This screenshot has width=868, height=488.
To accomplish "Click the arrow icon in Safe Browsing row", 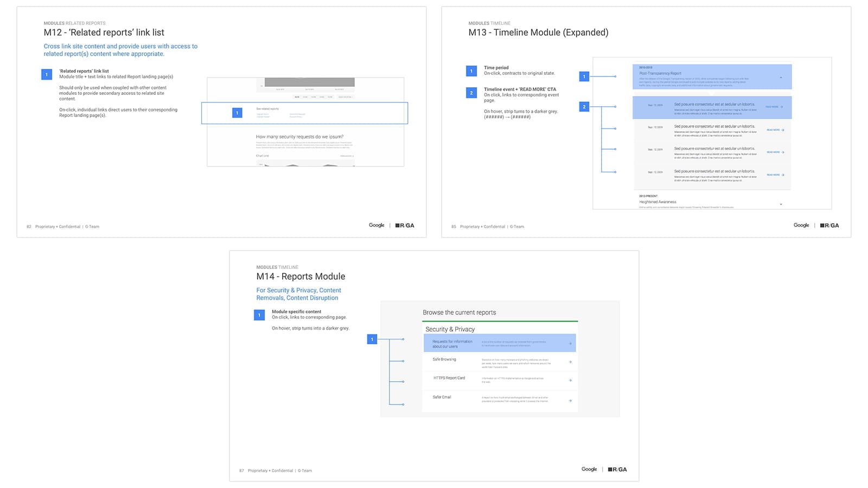I will point(570,362).
